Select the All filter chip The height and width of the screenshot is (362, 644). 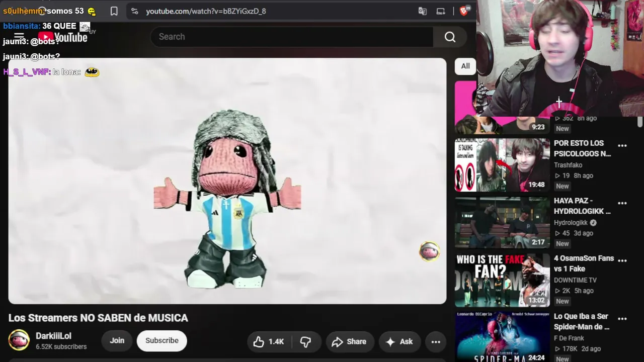[x=465, y=66]
